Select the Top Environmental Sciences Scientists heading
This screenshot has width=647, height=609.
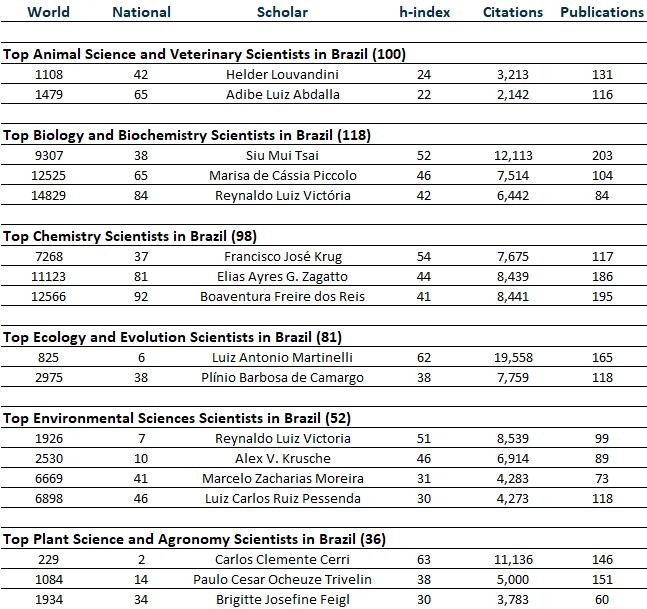[177, 418]
